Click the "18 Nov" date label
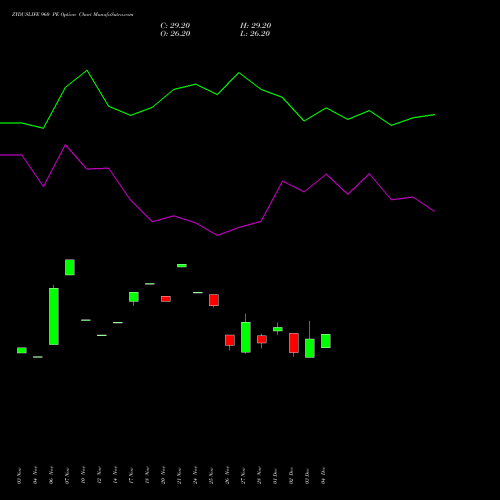 [147, 475]
